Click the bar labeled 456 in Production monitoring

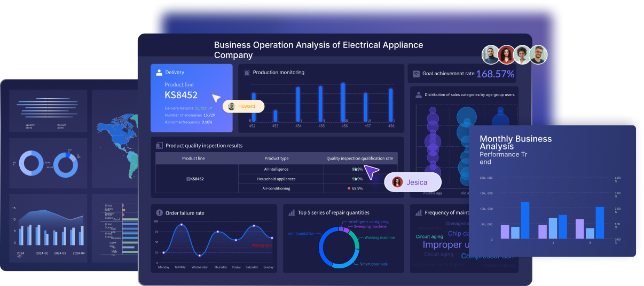(343, 104)
